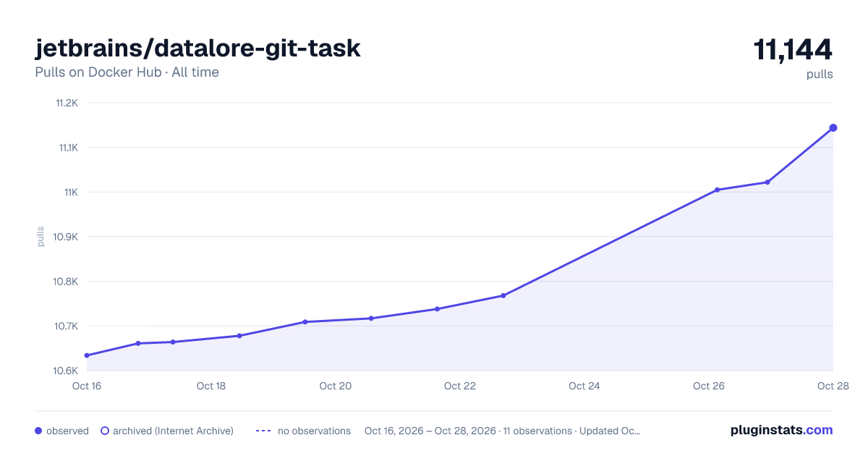
Task: Click the Oct 22 x-axis label
Action: coord(460,386)
